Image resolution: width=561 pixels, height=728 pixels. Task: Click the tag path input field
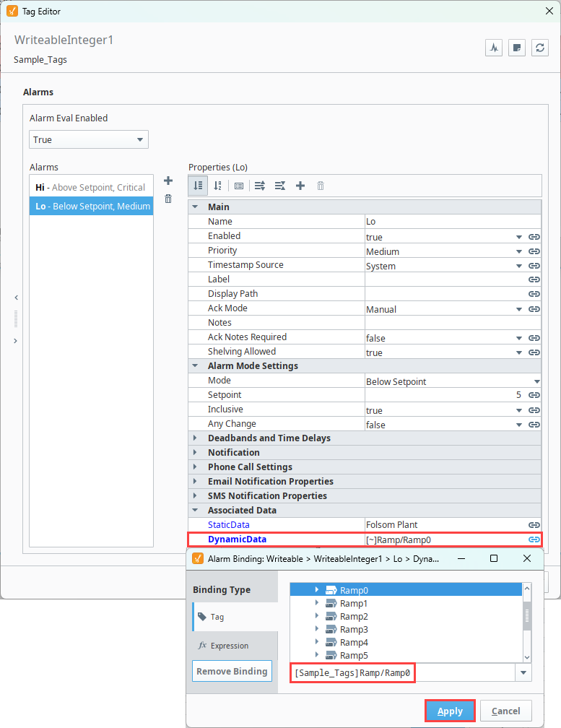(x=403, y=673)
